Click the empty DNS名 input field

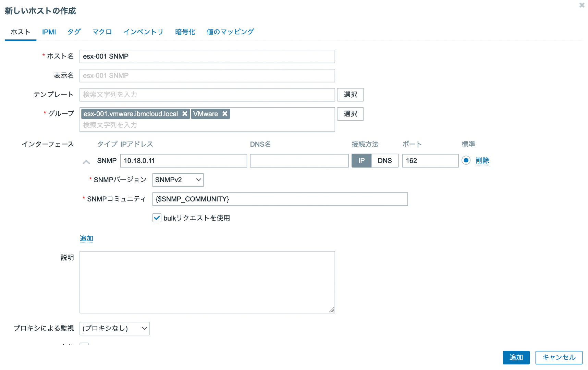click(x=299, y=161)
